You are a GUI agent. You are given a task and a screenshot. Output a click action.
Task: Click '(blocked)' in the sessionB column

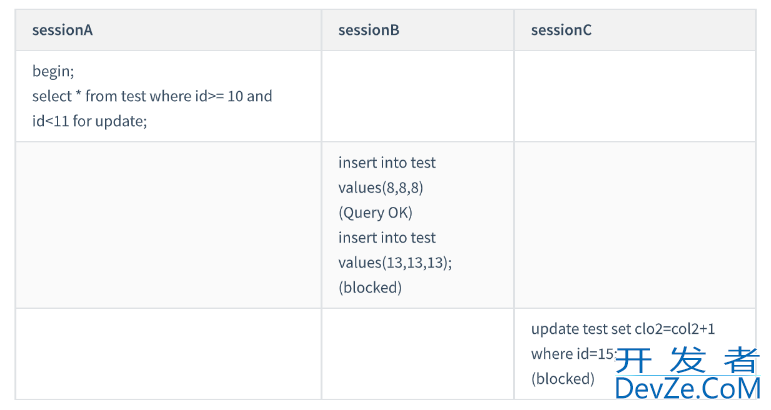(x=370, y=288)
